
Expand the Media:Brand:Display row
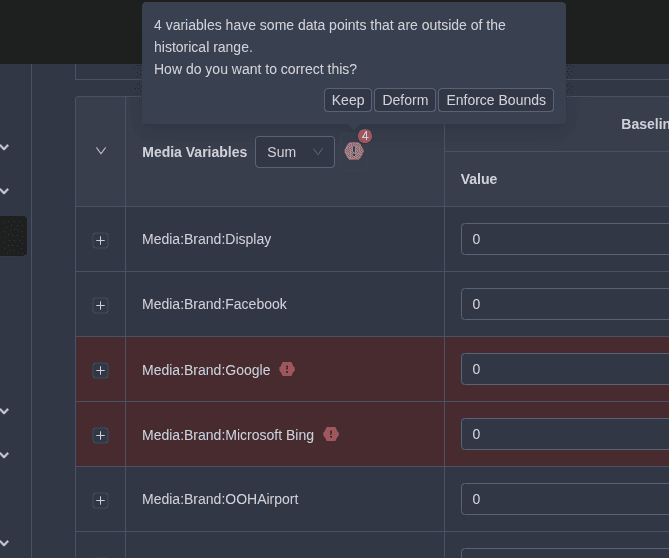click(100, 240)
